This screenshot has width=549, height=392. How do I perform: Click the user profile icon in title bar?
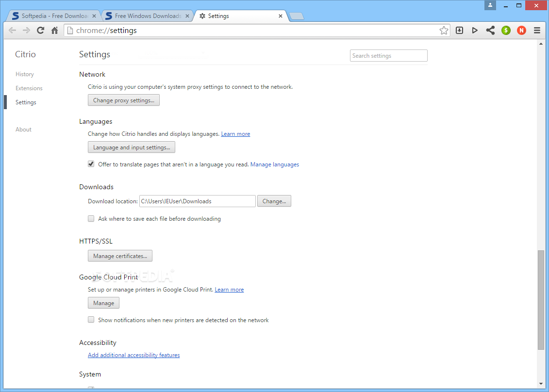coord(490,5)
